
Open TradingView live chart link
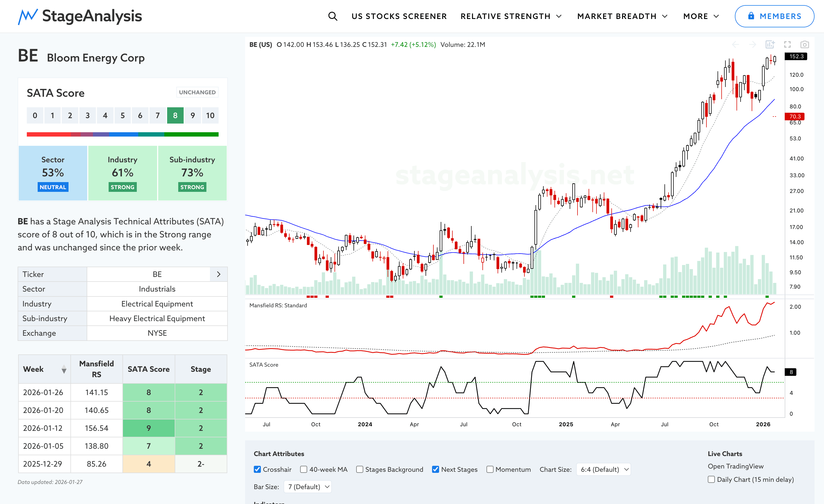735,466
